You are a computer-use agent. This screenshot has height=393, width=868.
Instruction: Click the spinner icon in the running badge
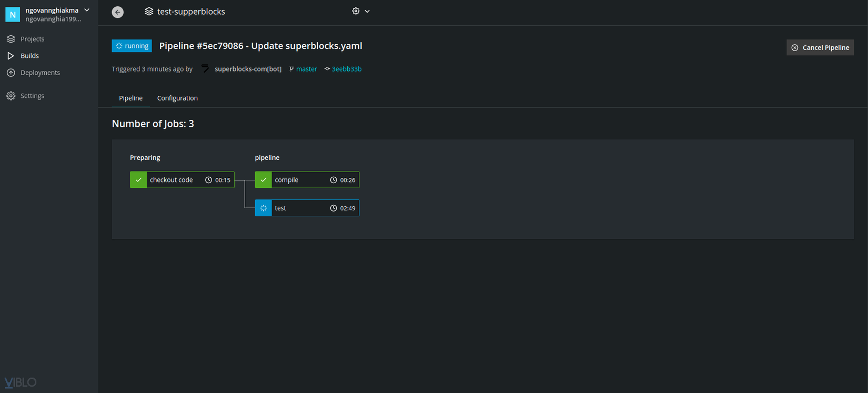pos(119,46)
